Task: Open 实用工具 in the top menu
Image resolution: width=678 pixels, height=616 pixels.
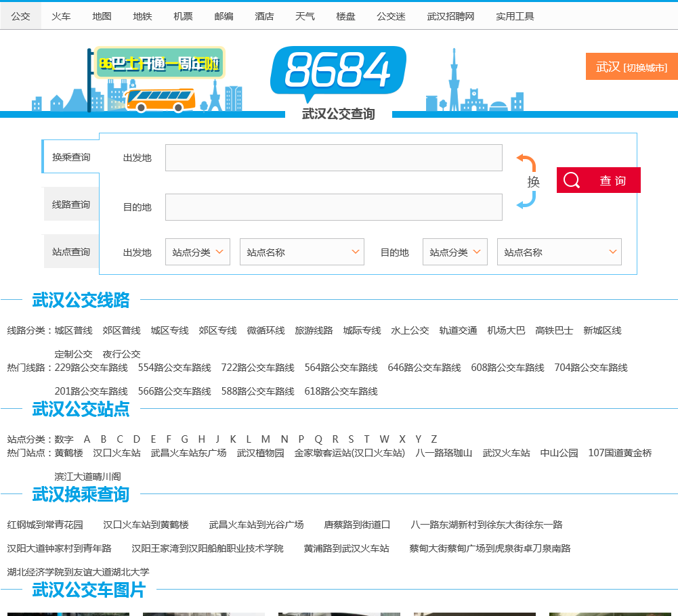Action: pos(515,16)
